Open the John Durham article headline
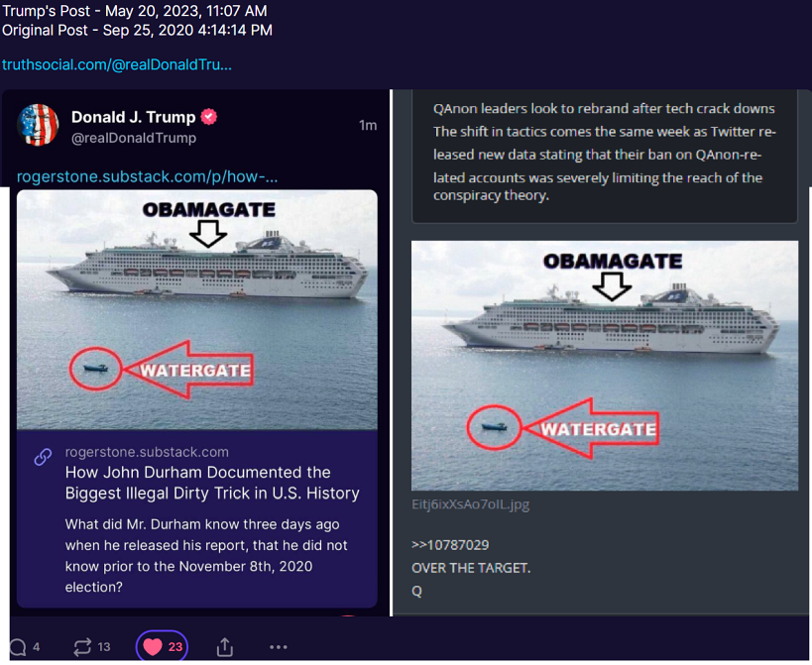Screen dimensions: 812x665 tap(212, 483)
